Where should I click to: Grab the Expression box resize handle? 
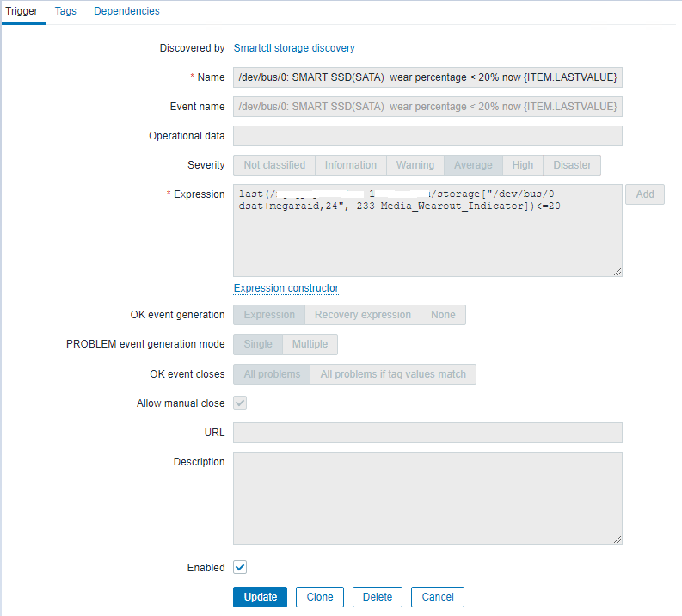click(617, 272)
